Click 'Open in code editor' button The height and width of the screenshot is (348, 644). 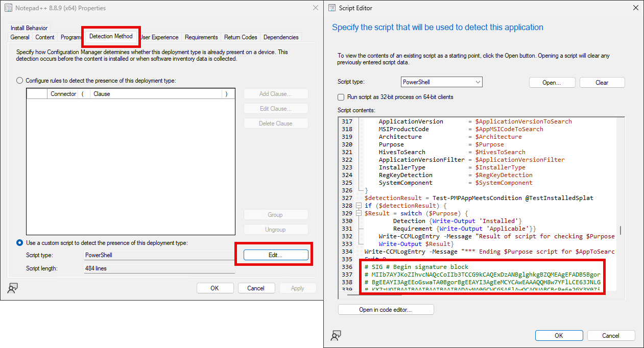pyautogui.click(x=386, y=309)
